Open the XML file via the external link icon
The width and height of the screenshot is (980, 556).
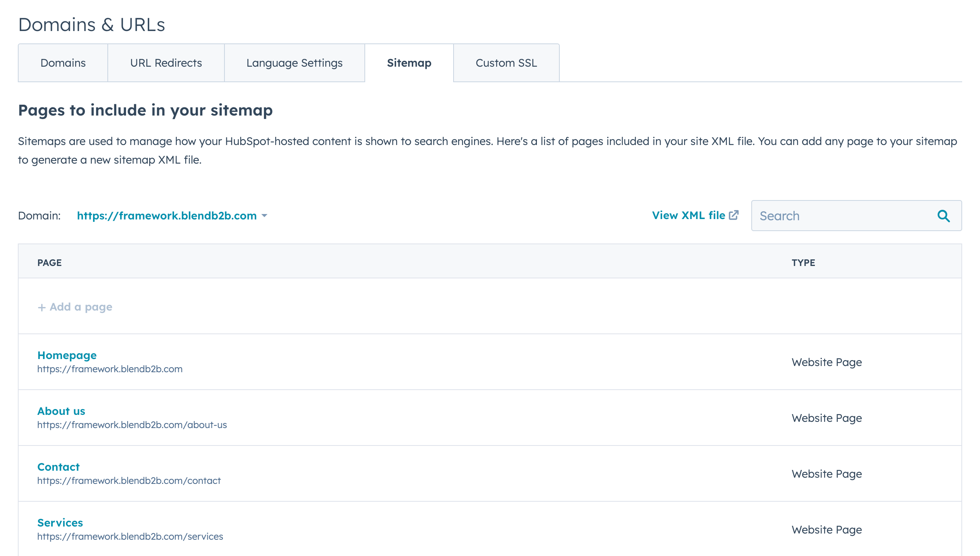(734, 215)
